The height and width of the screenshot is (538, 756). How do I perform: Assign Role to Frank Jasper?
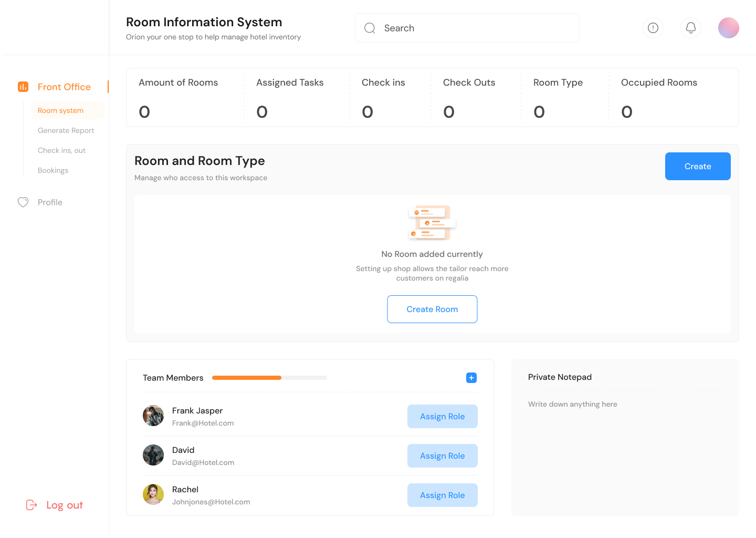443,416
